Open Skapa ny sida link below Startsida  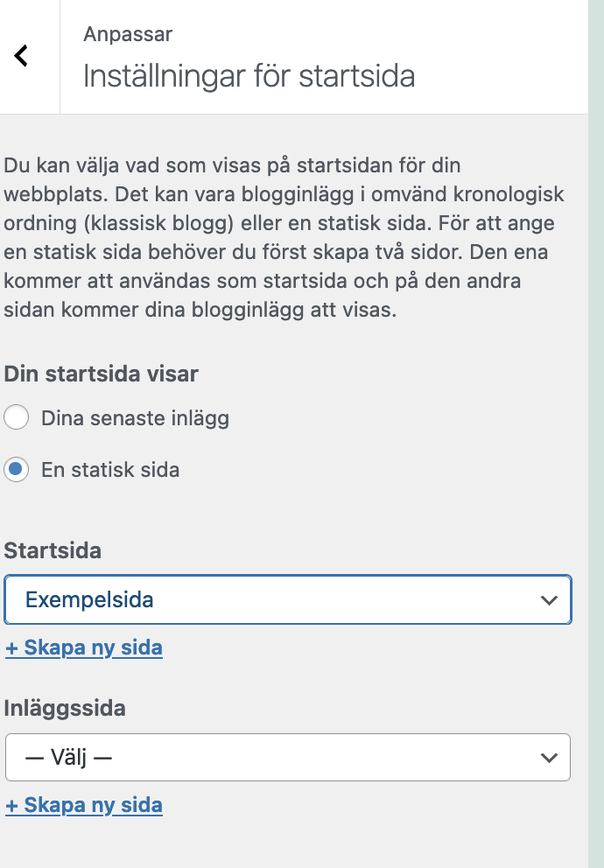tap(84, 647)
